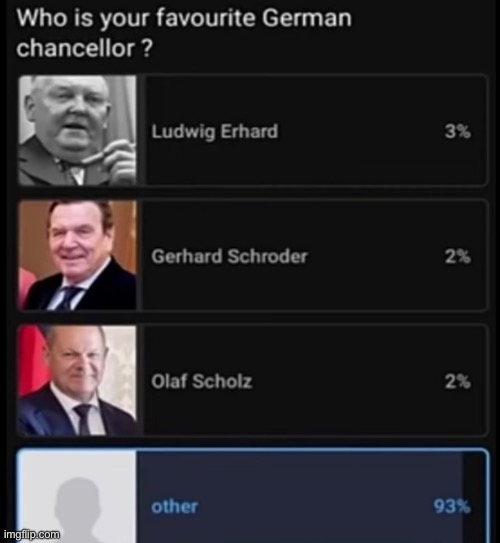Click the poll question 'Who is your favourite German chancellor'
This screenshot has height=543, width=500.
coord(184,33)
